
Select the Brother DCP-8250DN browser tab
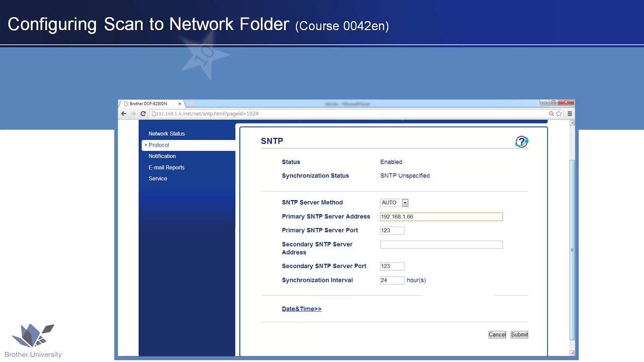click(x=151, y=104)
